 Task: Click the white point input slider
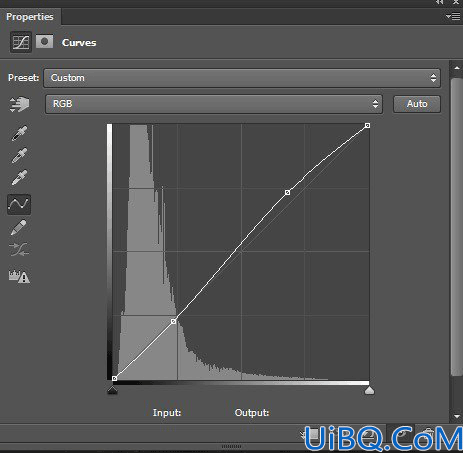coord(369,390)
